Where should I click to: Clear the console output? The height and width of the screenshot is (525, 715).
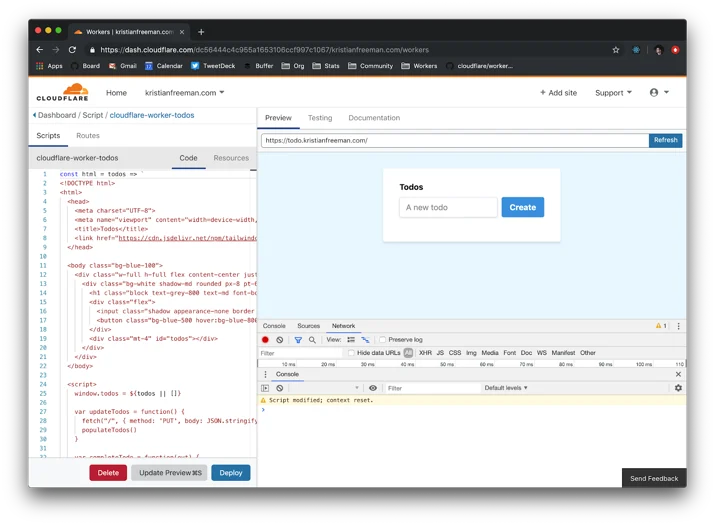280,388
